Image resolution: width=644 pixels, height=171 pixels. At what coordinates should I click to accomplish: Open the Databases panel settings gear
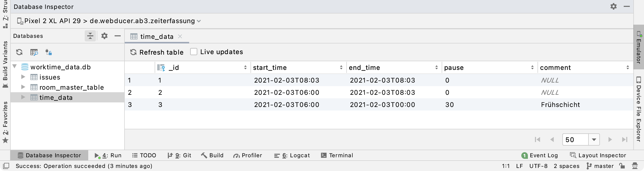(x=104, y=36)
